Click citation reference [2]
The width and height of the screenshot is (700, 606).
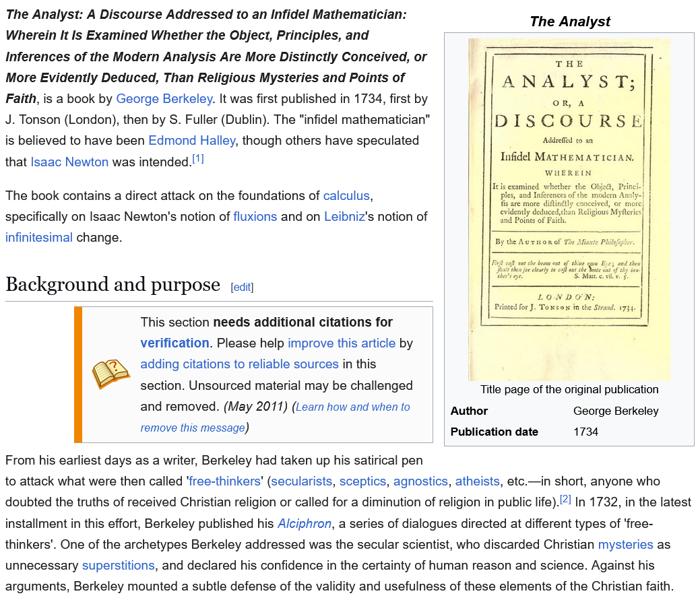565,499
